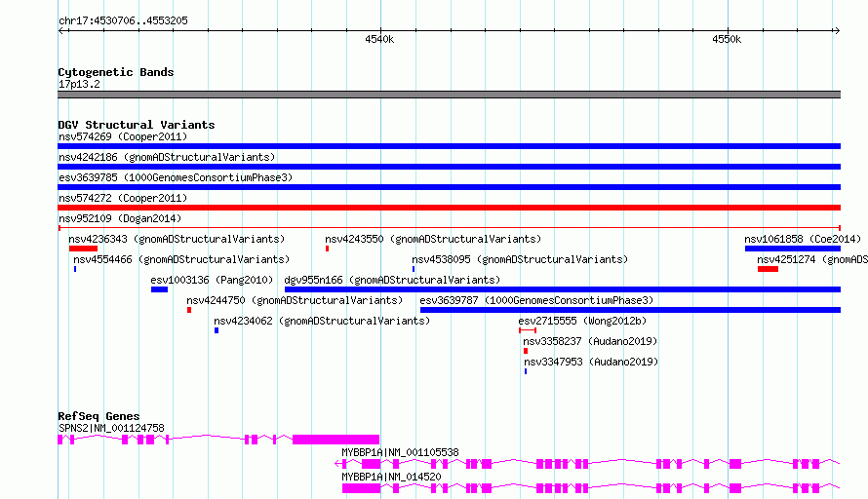Select the red nsv574272 (Cooper2011) variant bar
This screenshot has width=868, height=499.
(x=449, y=208)
